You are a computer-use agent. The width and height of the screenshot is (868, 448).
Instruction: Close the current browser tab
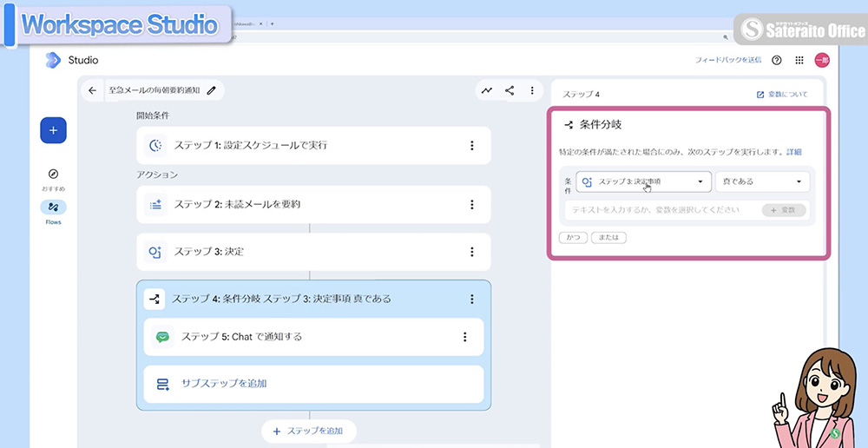pyautogui.click(x=260, y=23)
